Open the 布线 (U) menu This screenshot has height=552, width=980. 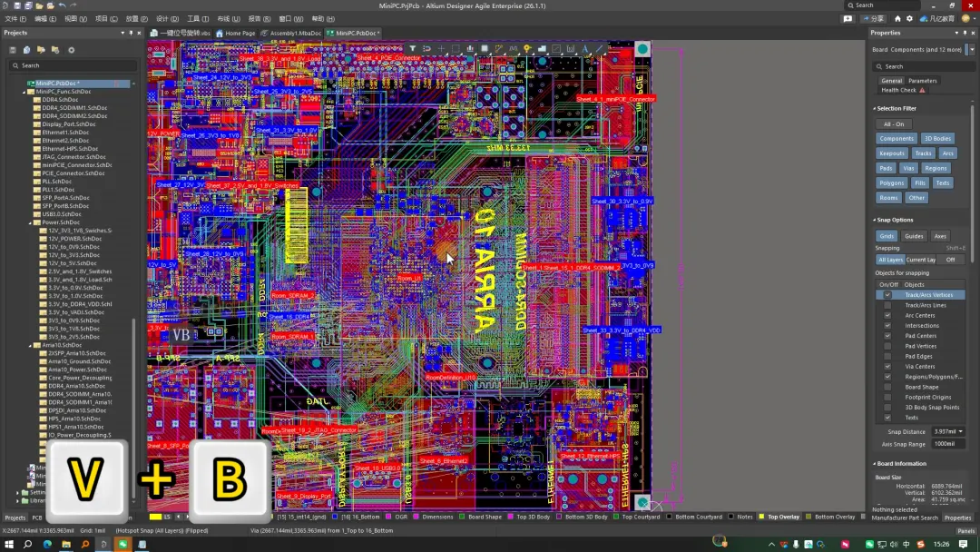pyautogui.click(x=228, y=19)
